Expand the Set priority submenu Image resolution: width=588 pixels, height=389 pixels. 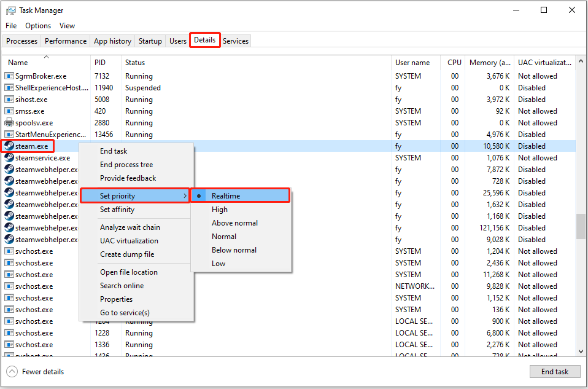tap(135, 195)
